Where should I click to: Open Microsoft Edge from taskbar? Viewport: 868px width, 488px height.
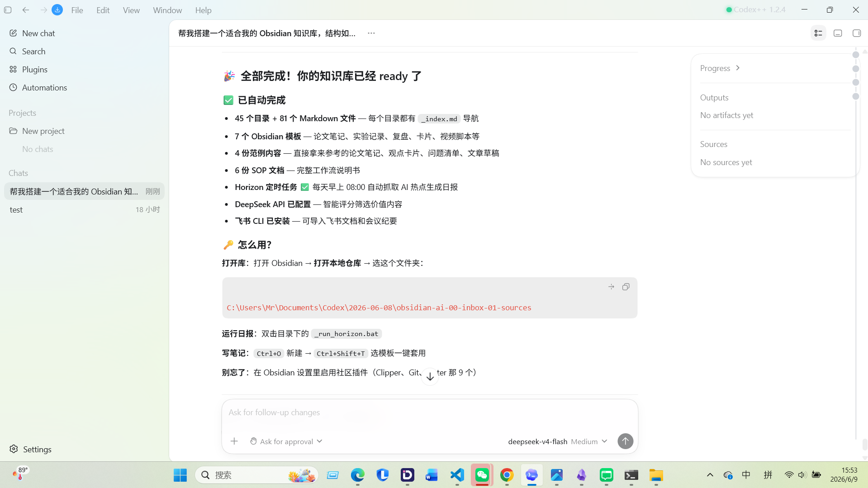[x=358, y=475]
